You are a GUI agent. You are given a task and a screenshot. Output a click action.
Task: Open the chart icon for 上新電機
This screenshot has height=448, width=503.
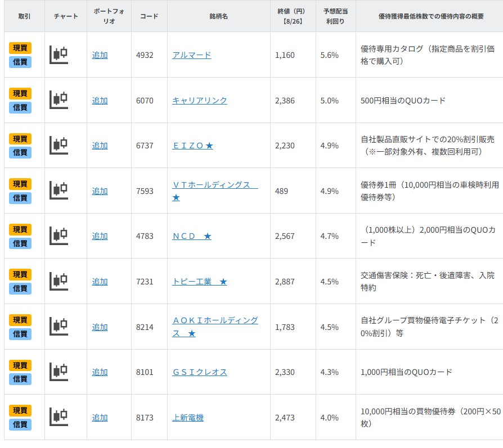click(59, 417)
